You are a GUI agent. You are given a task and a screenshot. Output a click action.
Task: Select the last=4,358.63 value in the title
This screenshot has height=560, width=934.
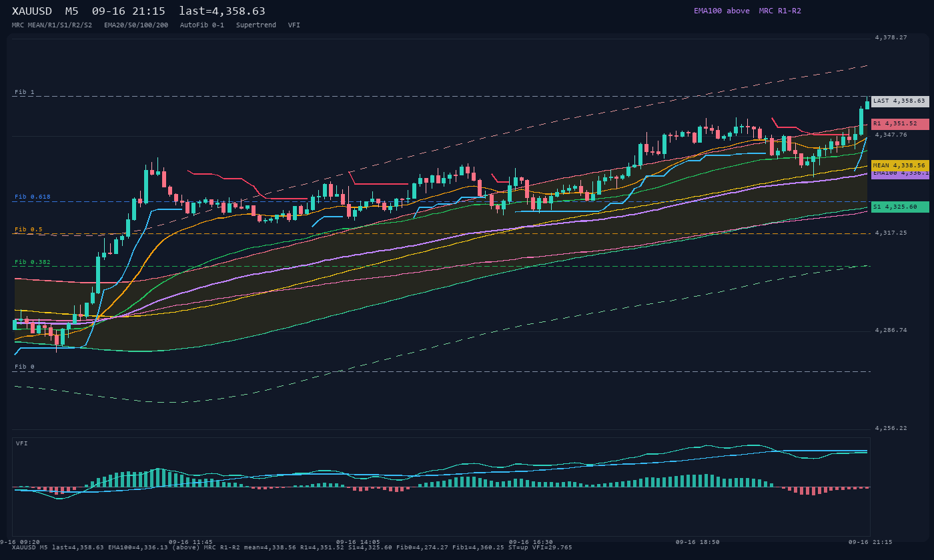pos(222,11)
